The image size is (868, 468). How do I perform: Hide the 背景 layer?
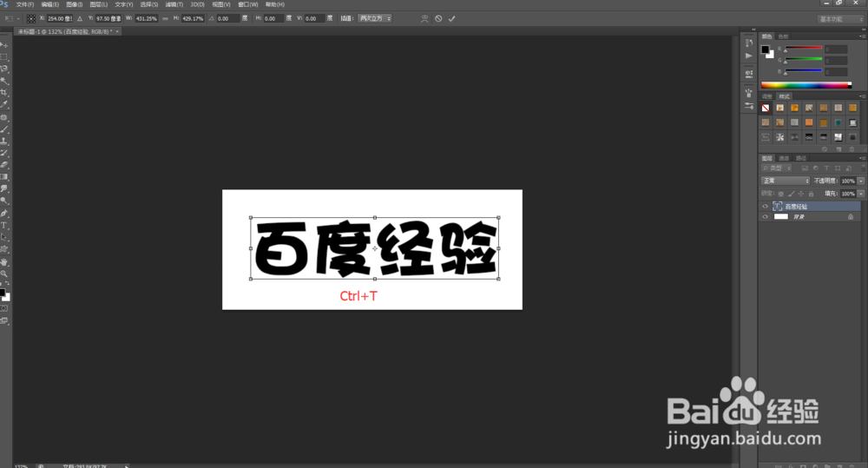[x=765, y=217]
